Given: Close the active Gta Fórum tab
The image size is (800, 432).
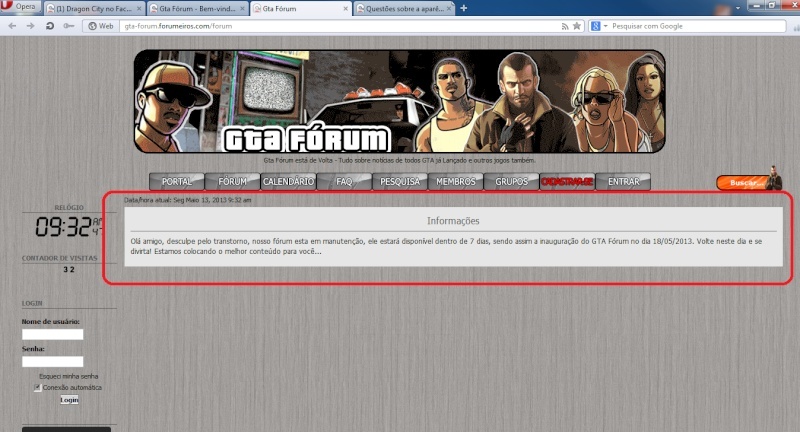Looking at the screenshot, I should click(x=345, y=9).
